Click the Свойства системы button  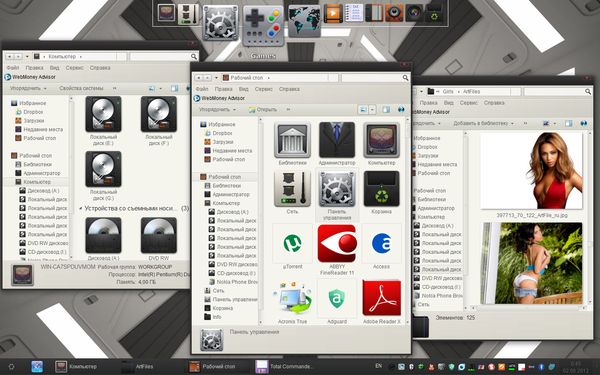[81, 88]
